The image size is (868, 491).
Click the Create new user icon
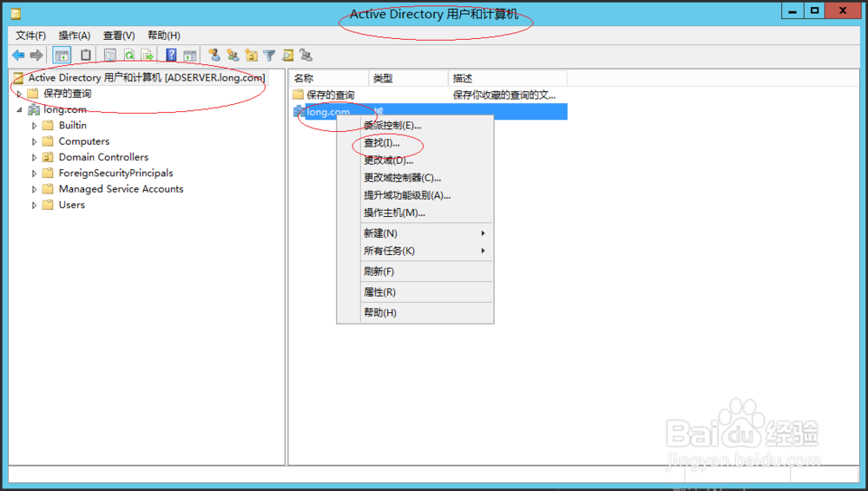pos(214,56)
